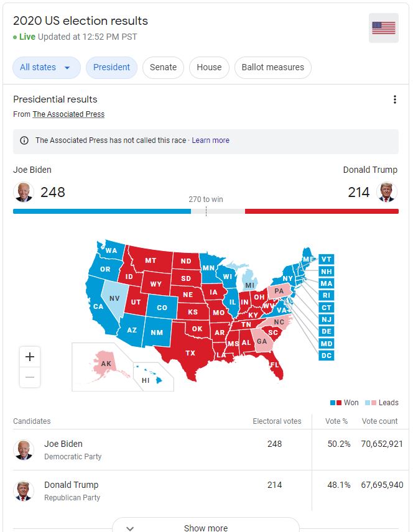Open The Associated Press source link
The height and width of the screenshot is (532, 413).
point(68,114)
